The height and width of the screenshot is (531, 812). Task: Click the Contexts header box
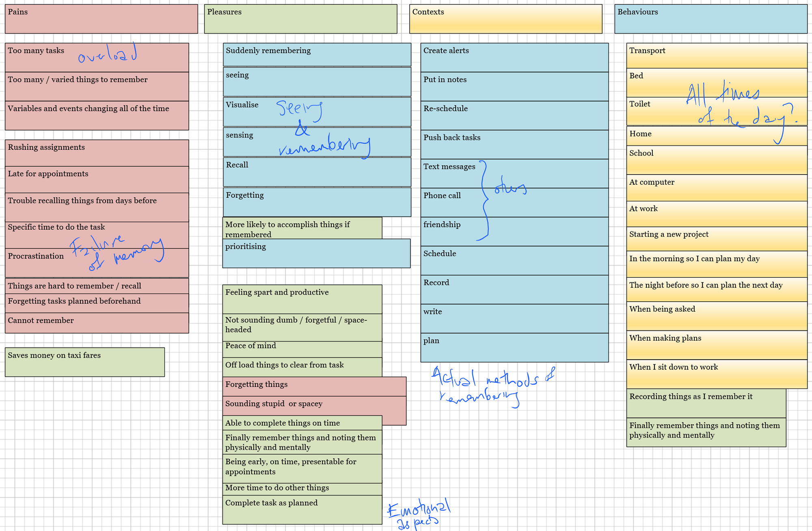pos(505,19)
